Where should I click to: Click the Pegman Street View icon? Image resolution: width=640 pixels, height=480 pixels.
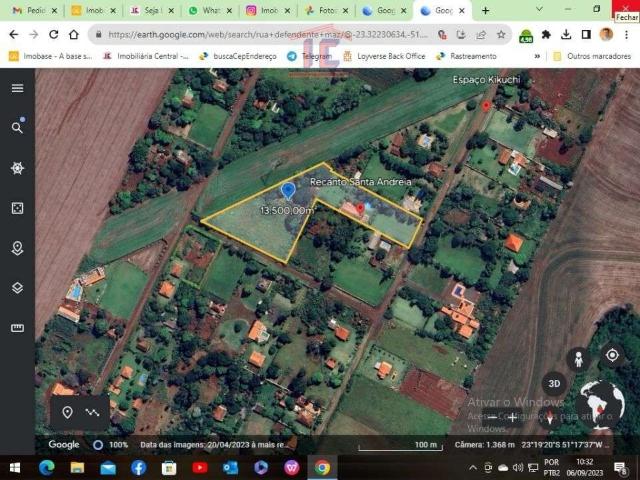point(578,357)
